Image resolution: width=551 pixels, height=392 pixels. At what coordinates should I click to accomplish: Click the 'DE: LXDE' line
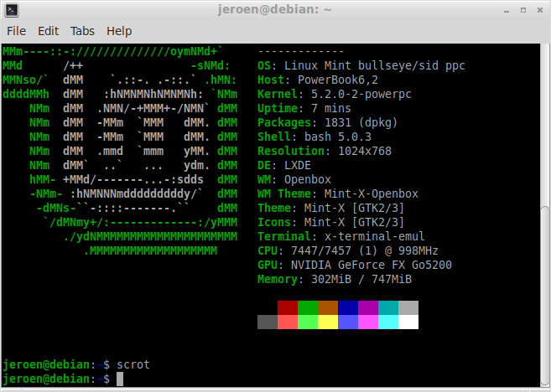tap(284, 165)
